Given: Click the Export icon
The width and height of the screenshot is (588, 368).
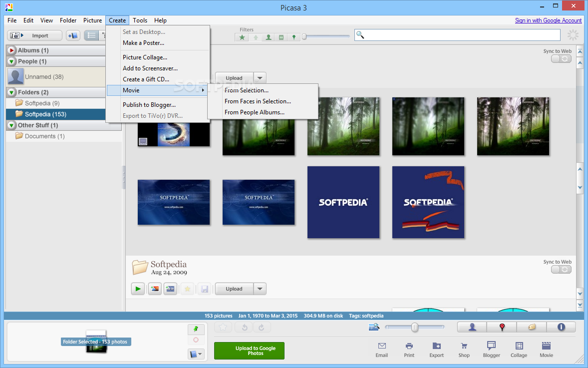Looking at the screenshot, I should point(436,350).
